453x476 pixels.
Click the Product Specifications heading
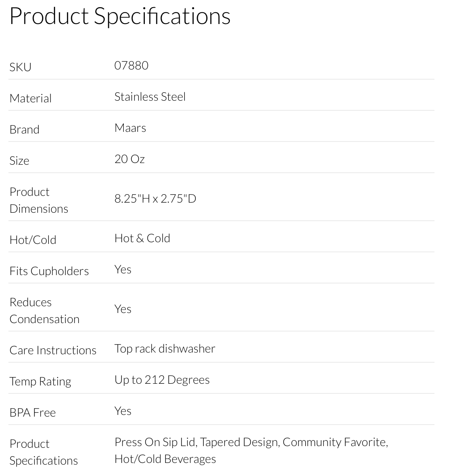pyautogui.click(x=120, y=16)
